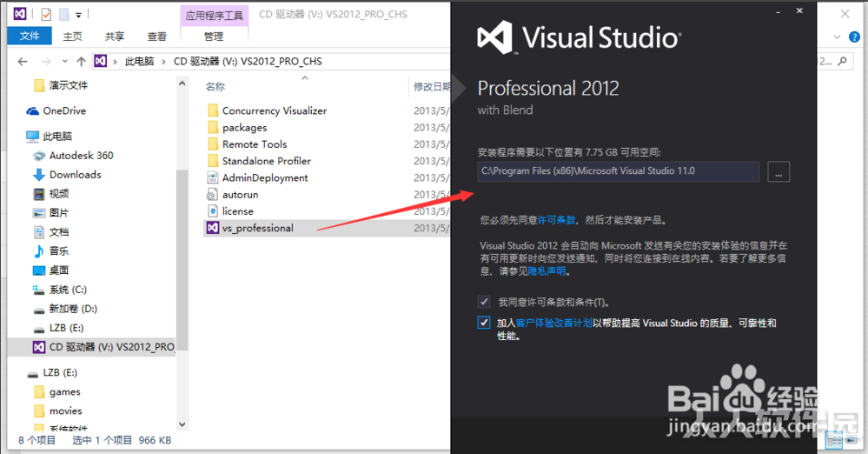Switch to the 查看 ribbon tab

(x=157, y=37)
